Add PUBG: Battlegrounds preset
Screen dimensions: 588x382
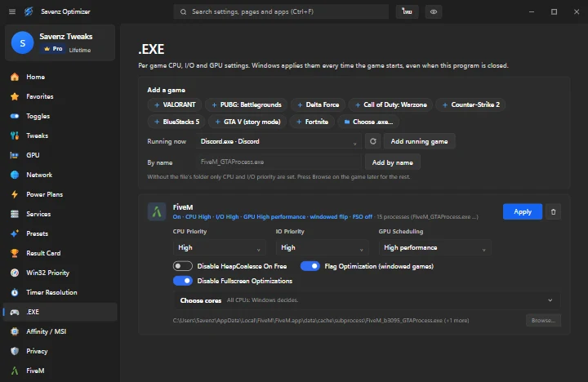point(247,104)
